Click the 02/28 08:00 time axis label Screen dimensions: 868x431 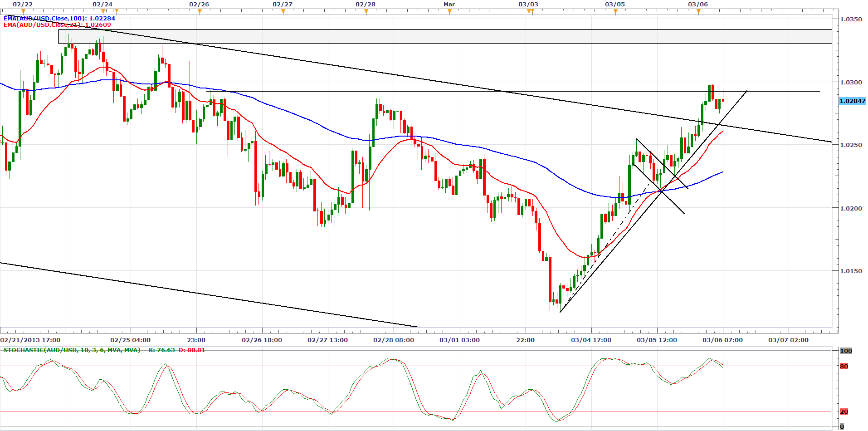point(393,340)
